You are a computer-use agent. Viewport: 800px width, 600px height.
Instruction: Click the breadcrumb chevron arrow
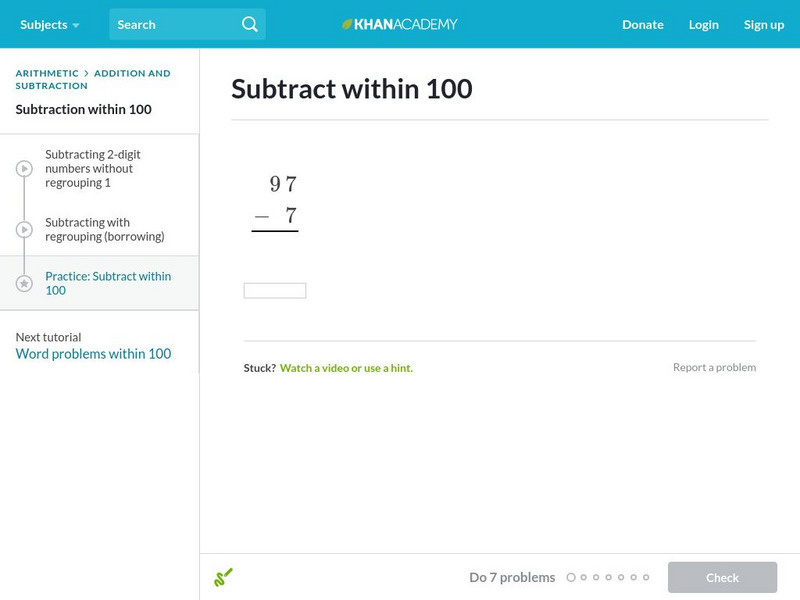[x=85, y=72]
